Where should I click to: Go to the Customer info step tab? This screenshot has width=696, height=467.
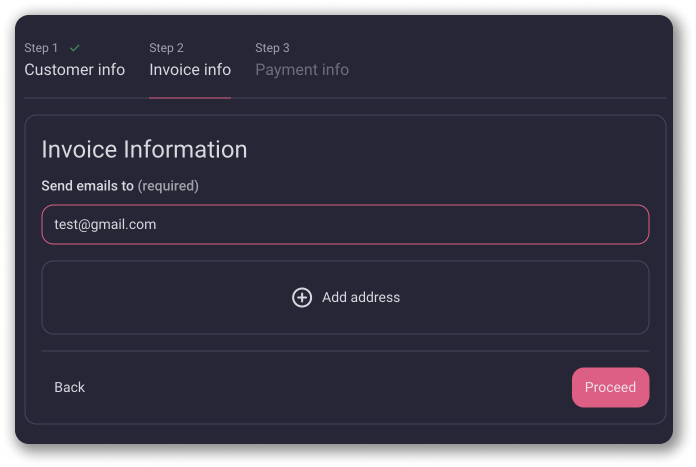[x=75, y=69]
